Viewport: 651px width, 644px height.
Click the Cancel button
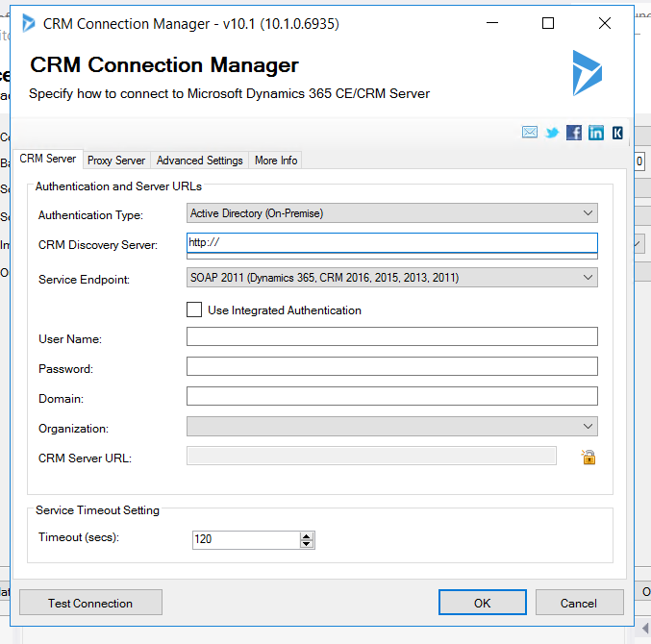tap(579, 603)
